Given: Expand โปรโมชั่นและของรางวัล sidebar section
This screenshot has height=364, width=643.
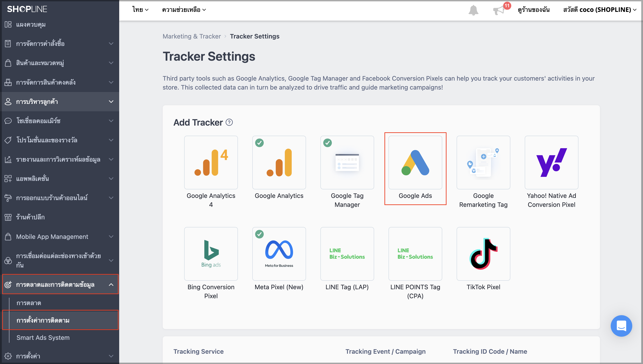Looking at the screenshot, I should point(60,140).
